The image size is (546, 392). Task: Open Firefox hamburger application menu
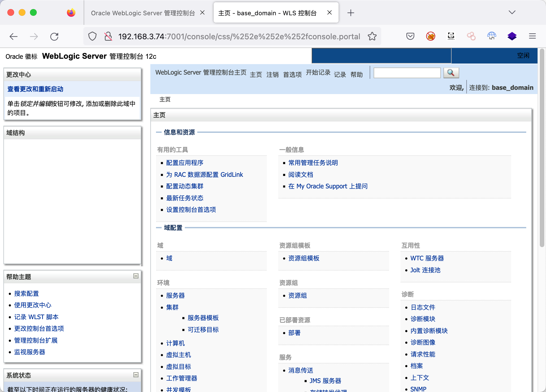tap(532, 36)
